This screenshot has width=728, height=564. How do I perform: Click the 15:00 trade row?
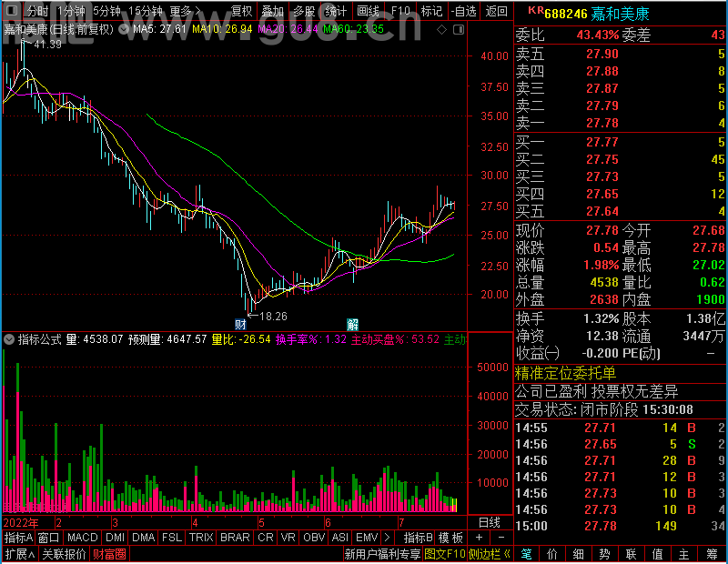[x=620, y=526]
